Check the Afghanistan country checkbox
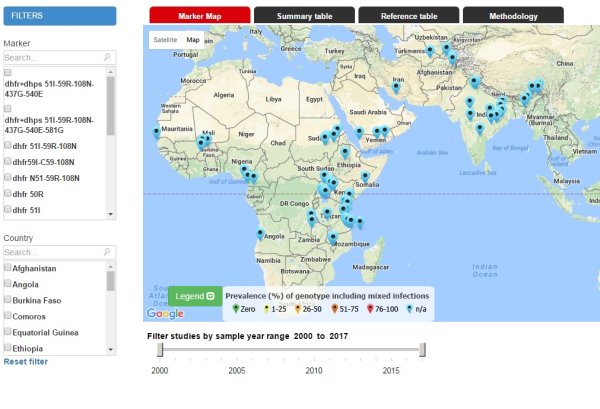Screen dimensions: 600x409 [x=8, y=269]
